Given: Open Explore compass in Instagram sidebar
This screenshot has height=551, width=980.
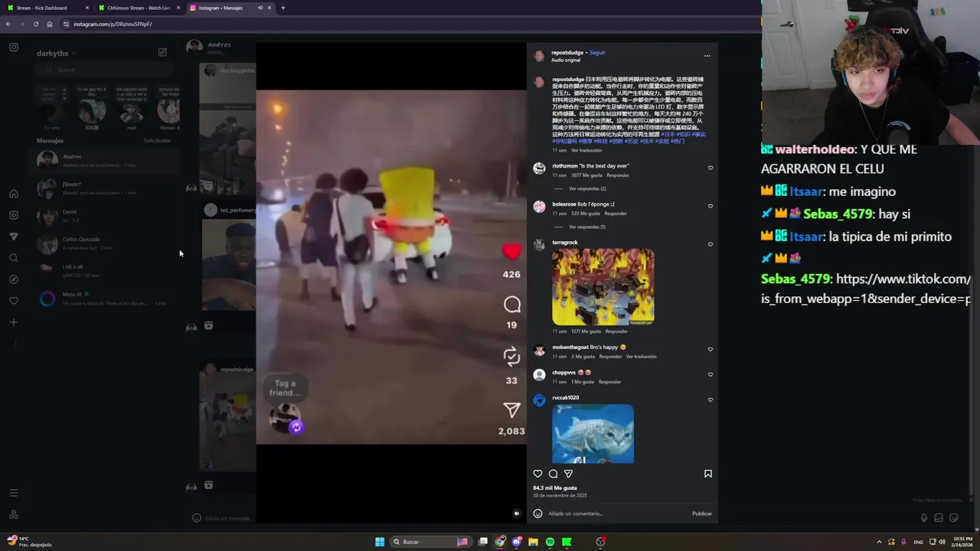Looking at the screenshot, I should [x=14, y=279].
